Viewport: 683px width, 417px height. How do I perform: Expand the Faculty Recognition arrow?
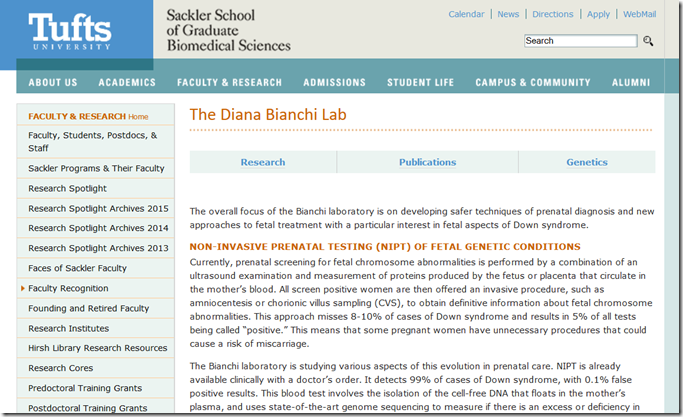23,288
